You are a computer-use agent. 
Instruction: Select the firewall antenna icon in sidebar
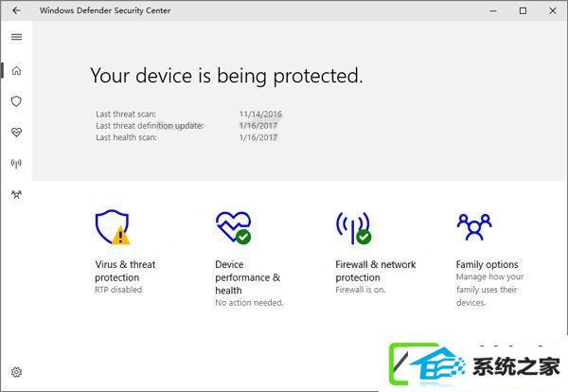click(x=16, y=164)
